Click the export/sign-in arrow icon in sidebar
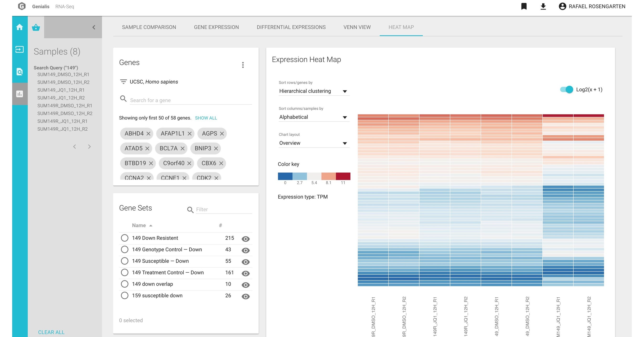Viewport: 644px width, 337px height. pos(20,50)
